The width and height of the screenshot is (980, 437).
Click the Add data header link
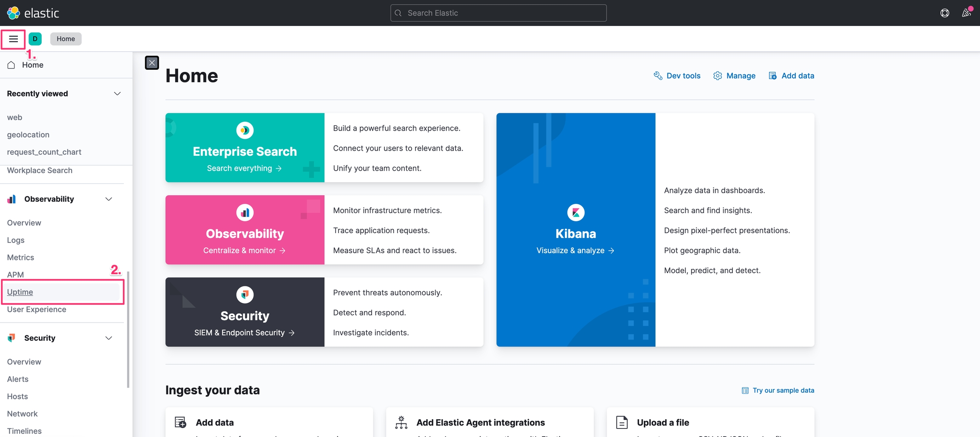[x=798, y=76]
